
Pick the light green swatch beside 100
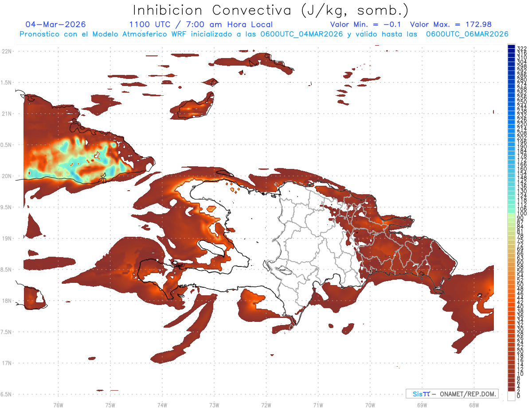(511, 216)
